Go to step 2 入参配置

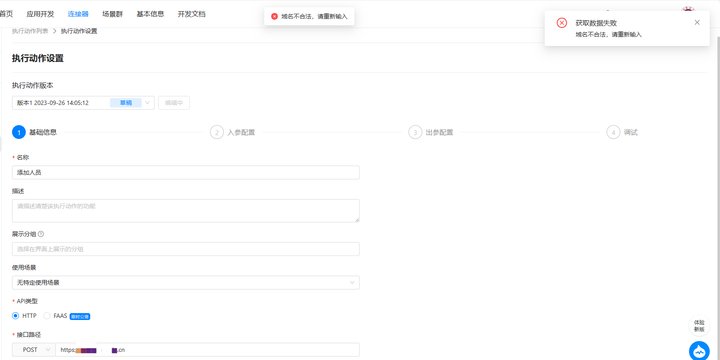[x=232, y=132]
